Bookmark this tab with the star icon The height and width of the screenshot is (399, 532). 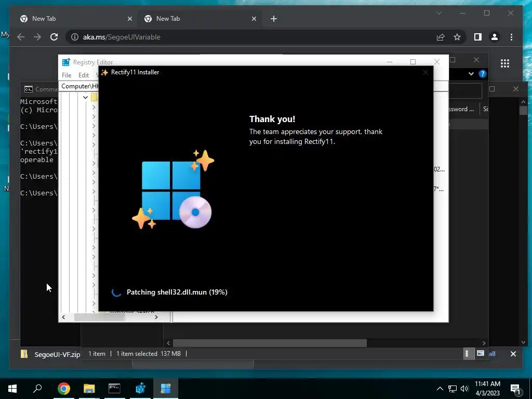(x=457, y=37)
